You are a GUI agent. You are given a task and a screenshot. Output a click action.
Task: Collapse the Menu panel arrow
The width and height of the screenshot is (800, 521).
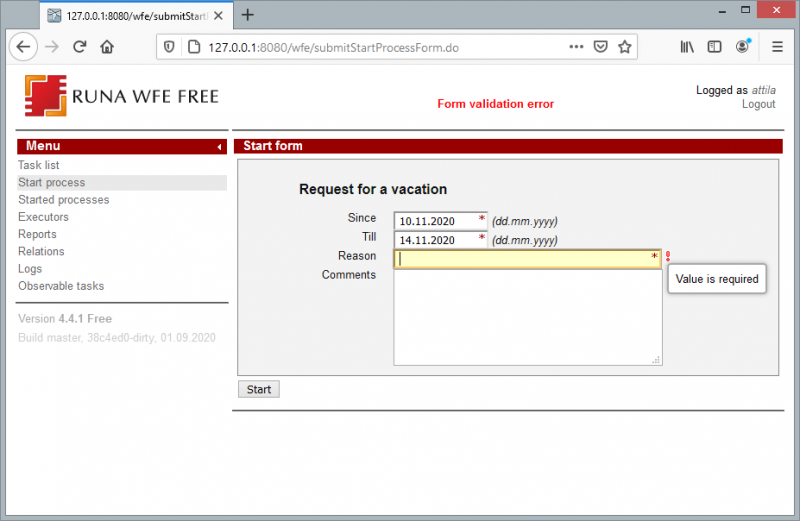point(219,147)
